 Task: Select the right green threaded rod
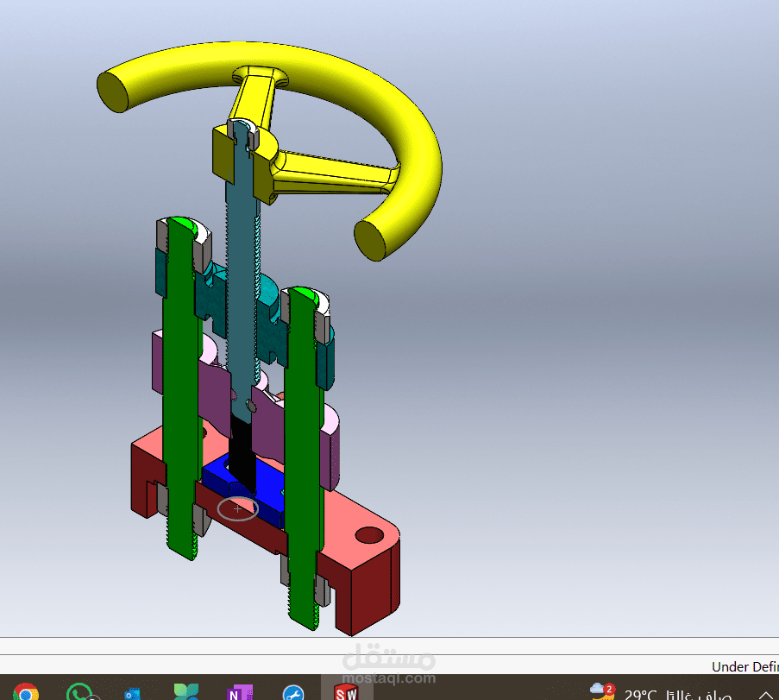click(304, 457)
